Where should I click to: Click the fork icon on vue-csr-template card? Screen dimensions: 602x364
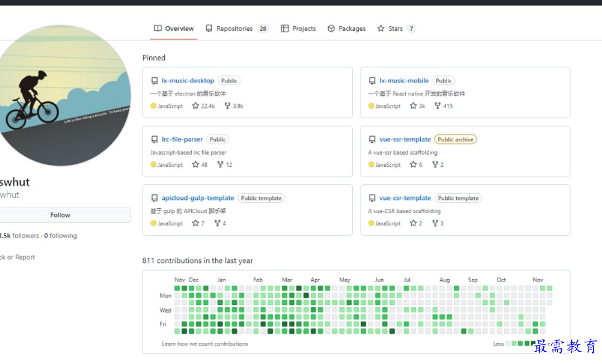tap(435, 223)
